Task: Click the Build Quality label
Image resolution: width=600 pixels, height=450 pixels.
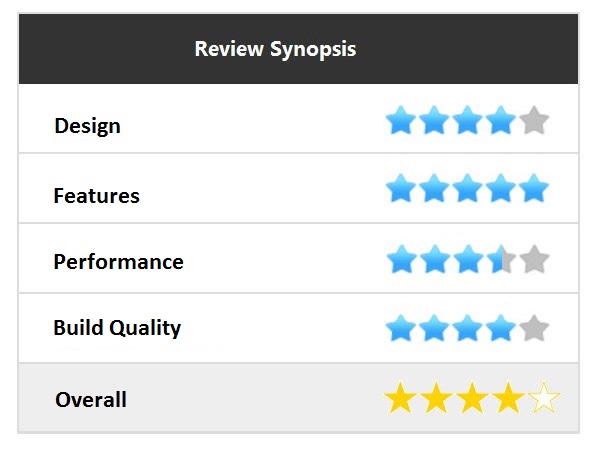Action: click(x=117, y=328)
